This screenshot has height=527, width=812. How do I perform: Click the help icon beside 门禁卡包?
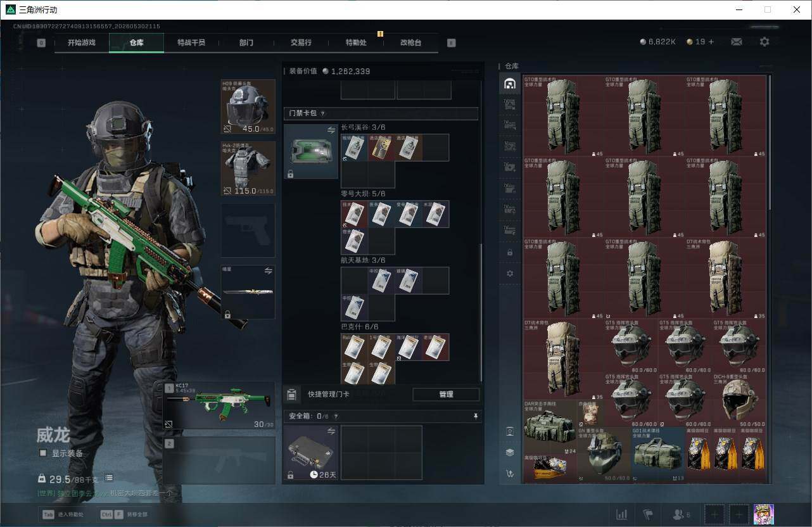pos(322,113)
